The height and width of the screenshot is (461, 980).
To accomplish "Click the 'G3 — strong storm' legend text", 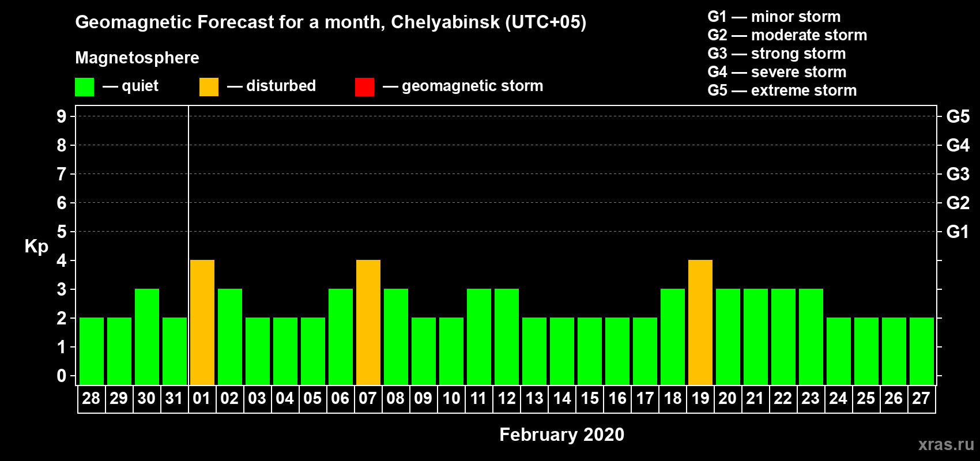I will click(777, 54).
